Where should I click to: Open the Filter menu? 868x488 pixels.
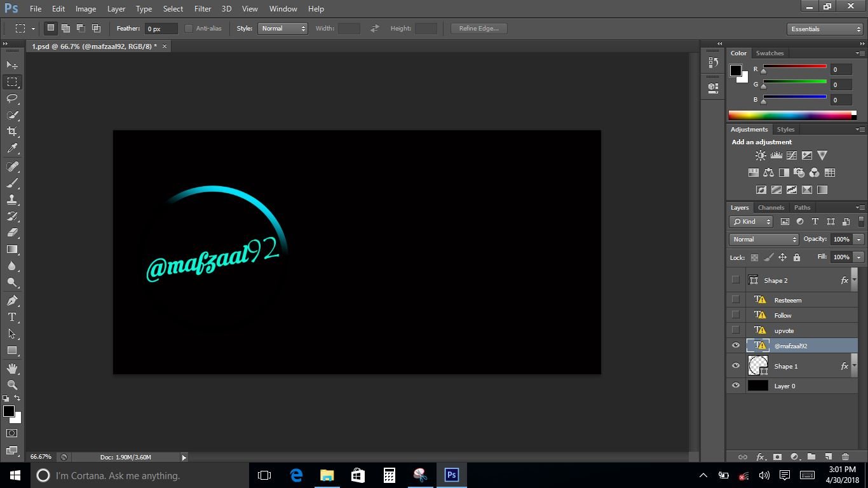[x=203, y=9]
